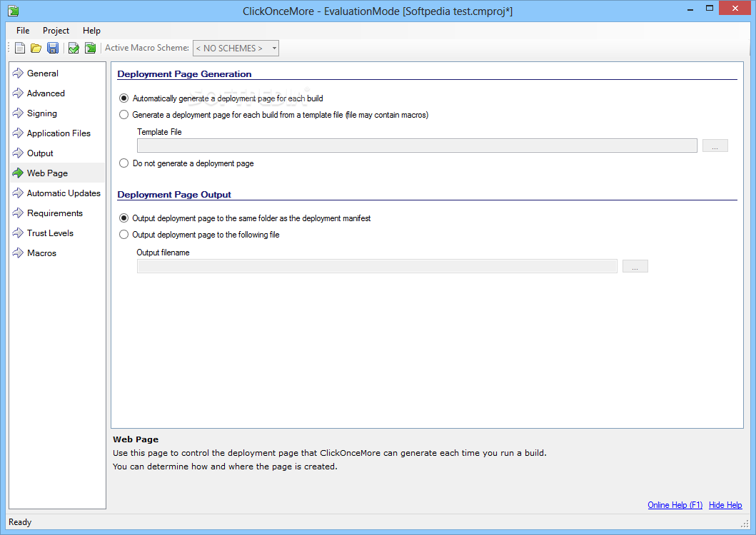
Task: Click the Template File label
Action: point(159,131)
